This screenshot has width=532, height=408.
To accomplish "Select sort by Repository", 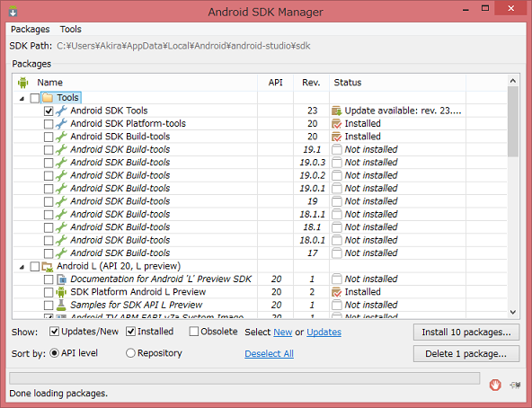I will pos(130,353).
